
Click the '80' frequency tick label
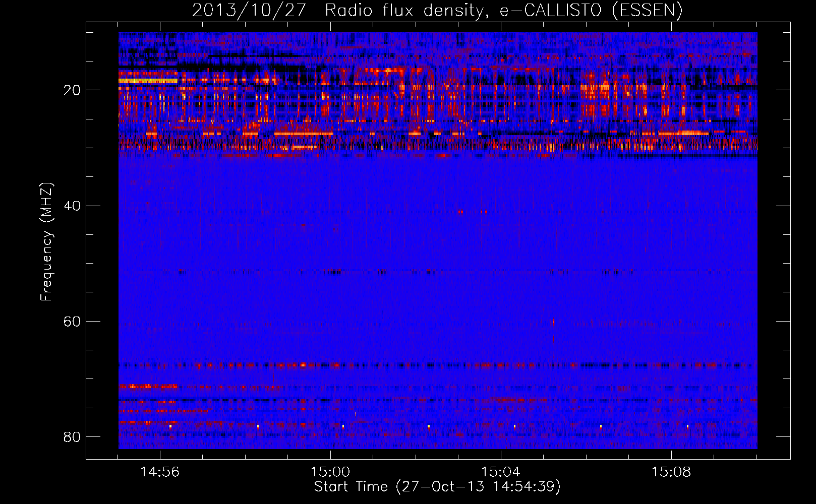point(72,436)
